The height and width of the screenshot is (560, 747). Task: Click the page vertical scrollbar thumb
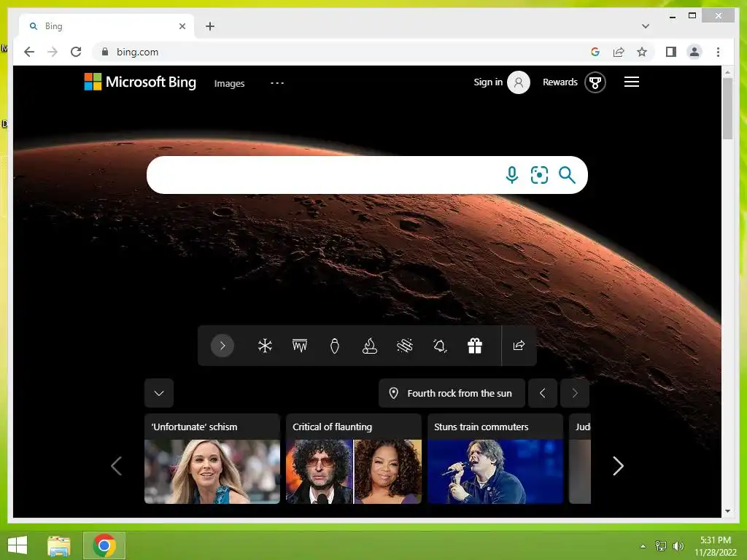(727, 108)
